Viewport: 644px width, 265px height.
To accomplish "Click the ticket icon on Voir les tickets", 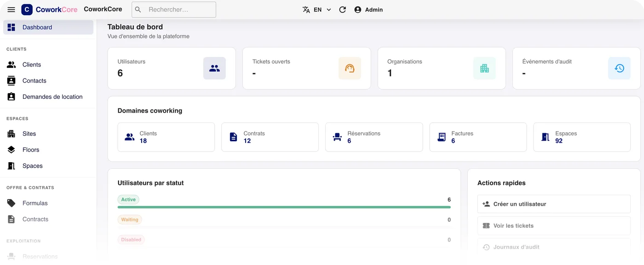I will pyautogui.click(x=486, y=226).
